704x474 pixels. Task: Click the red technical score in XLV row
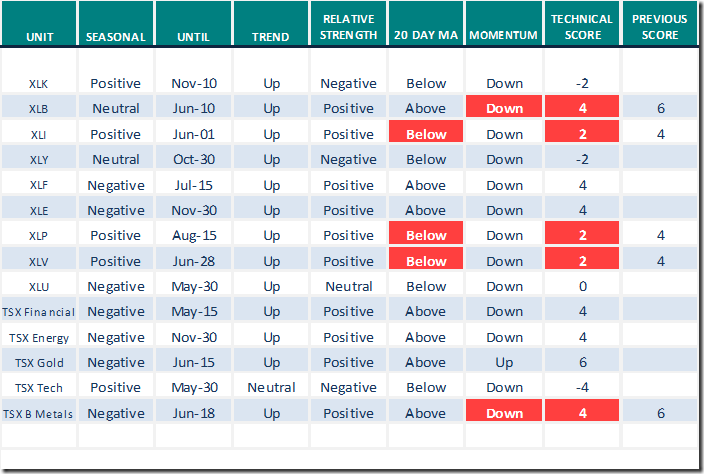(582, 261)
